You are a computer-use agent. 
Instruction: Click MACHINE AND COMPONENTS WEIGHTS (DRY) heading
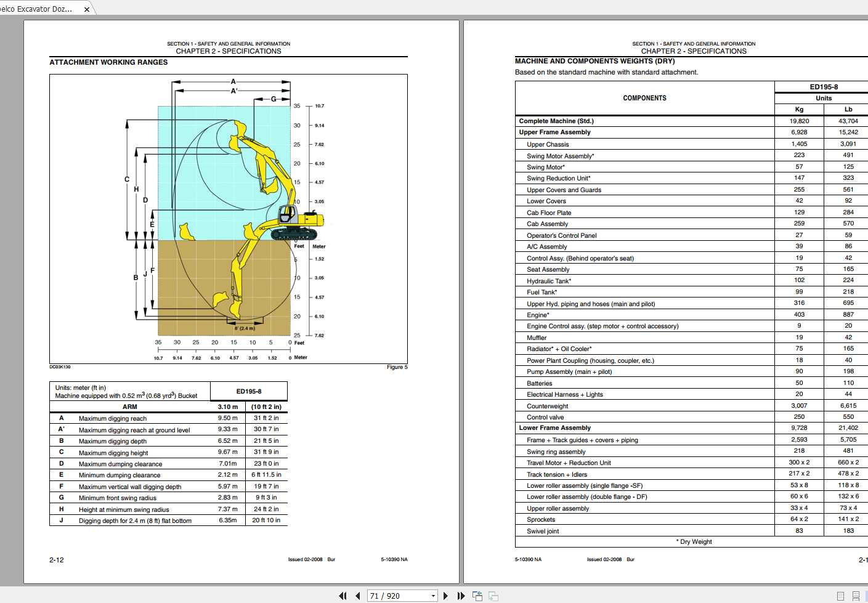[x=595, y=61]
